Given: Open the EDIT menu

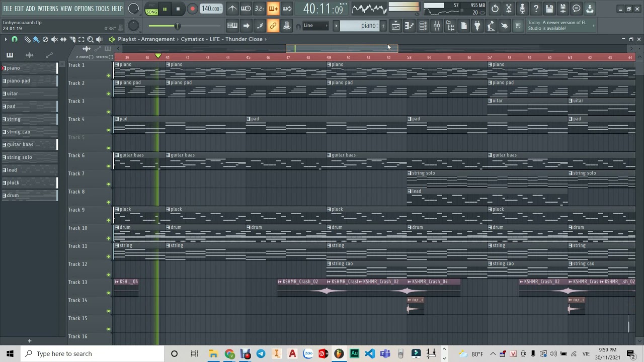Looking at the screenshot, I should [x=19, y=9].
